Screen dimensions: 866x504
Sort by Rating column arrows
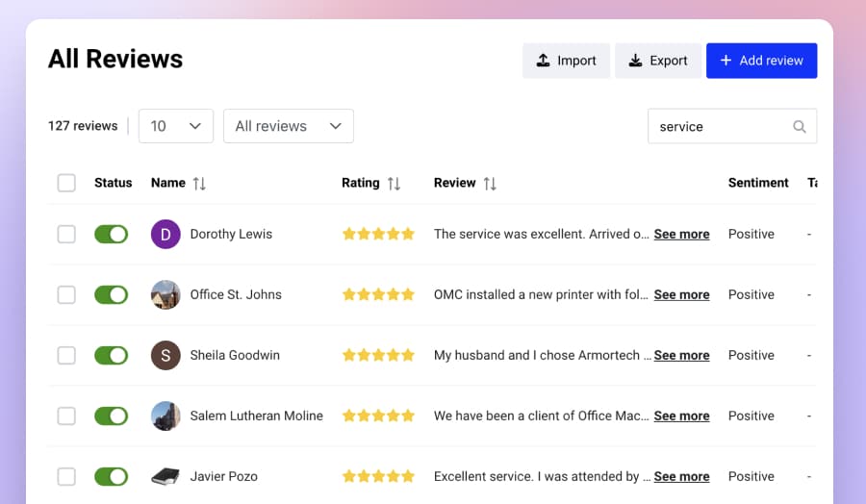[394, 183]
